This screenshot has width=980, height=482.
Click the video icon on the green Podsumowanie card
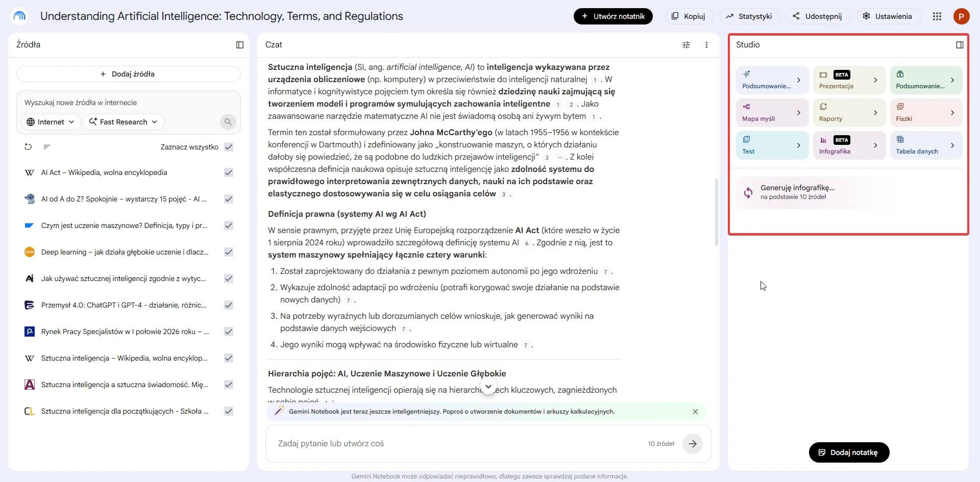click(x=900, y=74)
